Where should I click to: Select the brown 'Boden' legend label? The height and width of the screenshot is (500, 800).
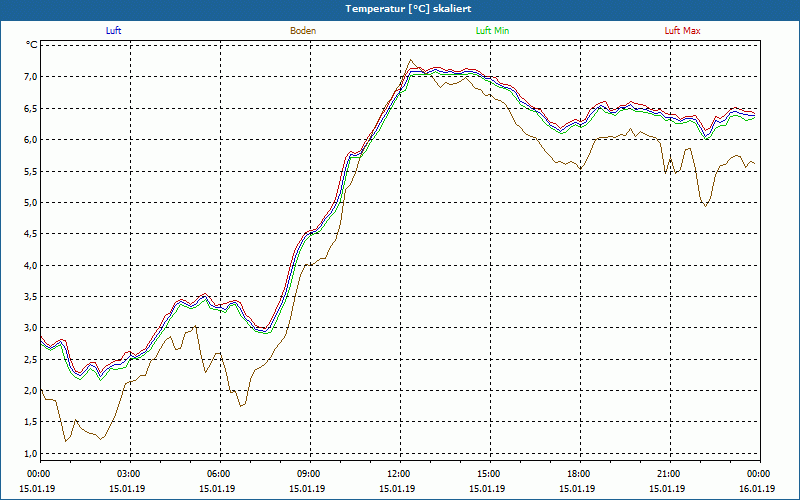pyautogui.click(x=303, y=31)
